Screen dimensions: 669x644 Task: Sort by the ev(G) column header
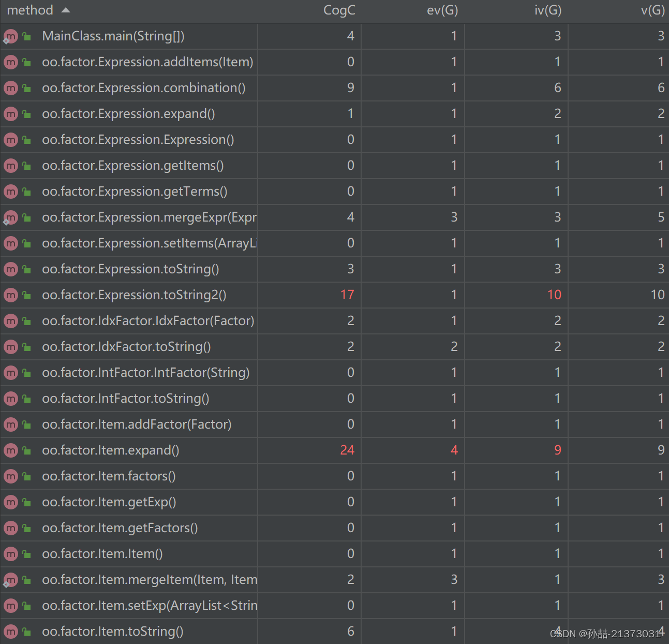(442, 10)
